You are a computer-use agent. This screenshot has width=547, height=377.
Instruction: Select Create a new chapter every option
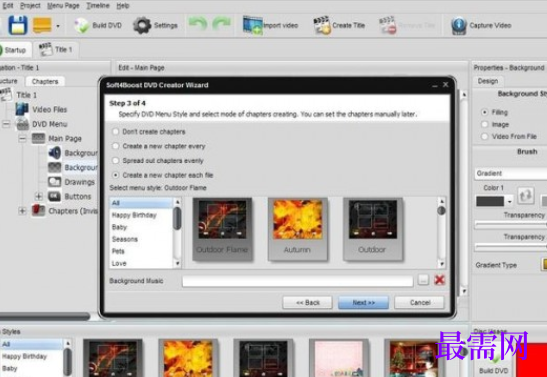(x=115, y=146)
